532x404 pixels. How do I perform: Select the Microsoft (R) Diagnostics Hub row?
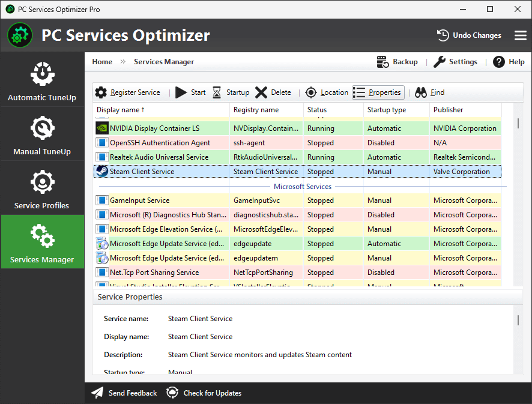pyautogui.click(x=298, y=215)
